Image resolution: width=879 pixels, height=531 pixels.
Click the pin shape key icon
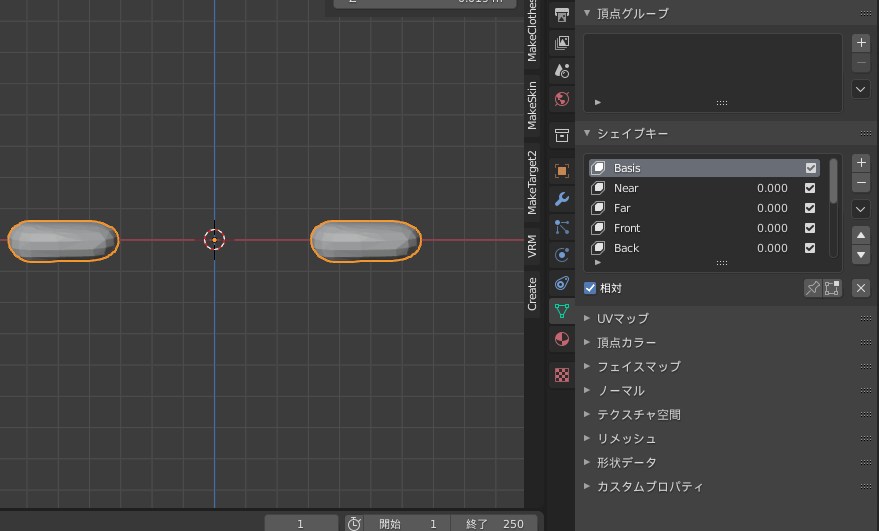813,288
